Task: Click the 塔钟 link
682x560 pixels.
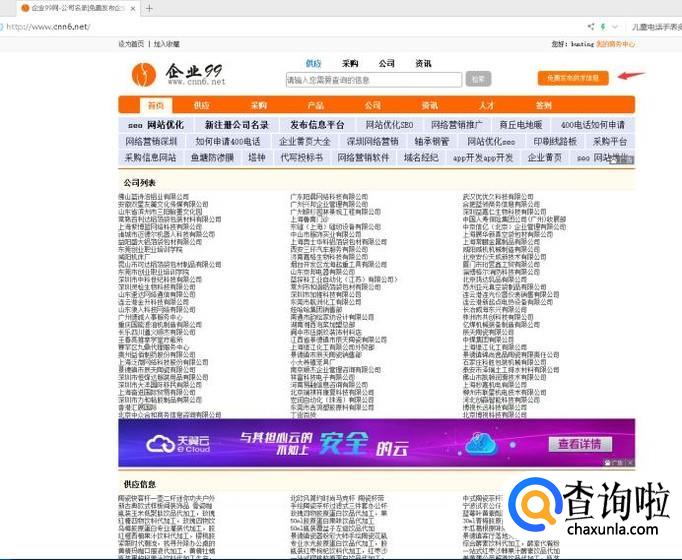Action: coord(257,158)
